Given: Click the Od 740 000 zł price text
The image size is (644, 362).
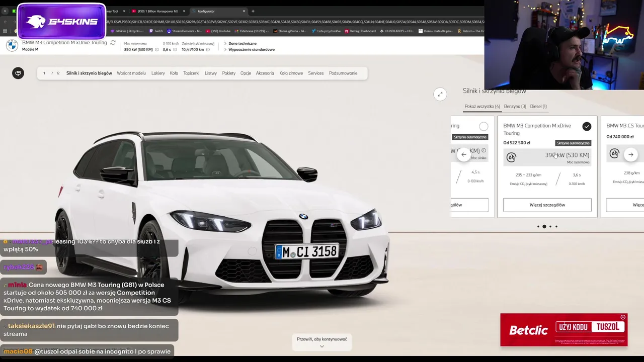Looking at the screenshot, I should tap(620, 137).
